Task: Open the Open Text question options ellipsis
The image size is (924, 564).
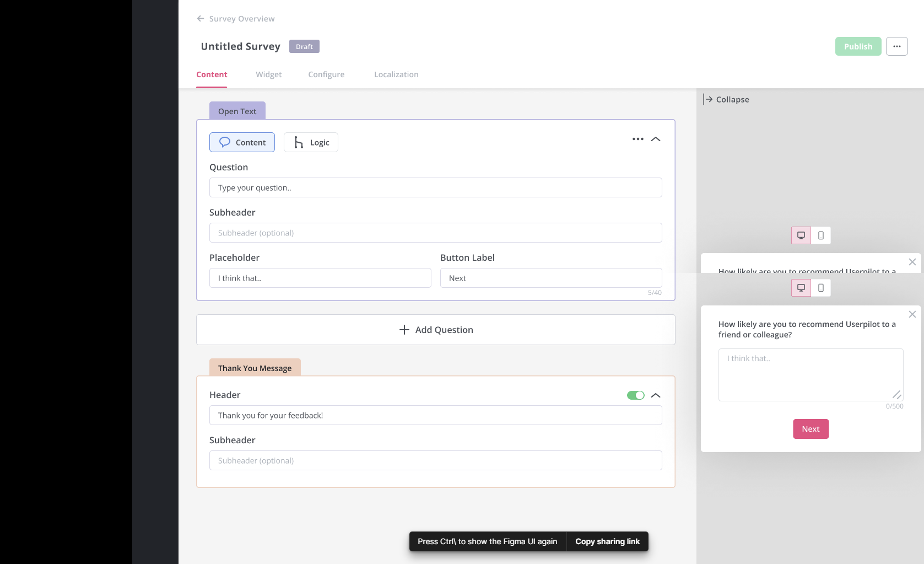Action: 637,139
